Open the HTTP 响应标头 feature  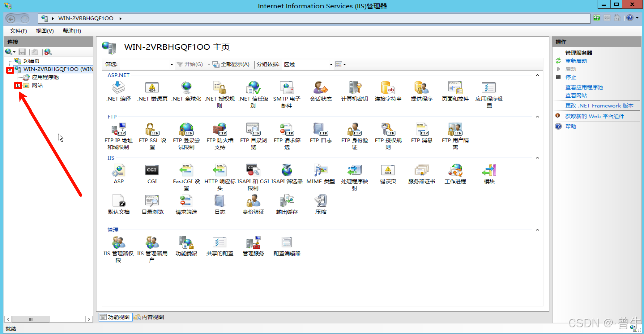pyautogui.click(x=220, y=177)
